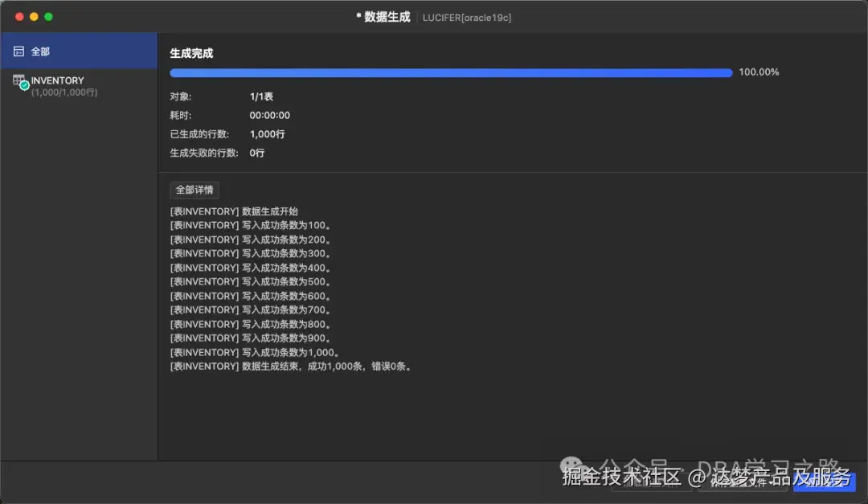868x504 pixels.
Task: Click the INVENTORY table glyph in sidebar
Action: pos(18,80)
